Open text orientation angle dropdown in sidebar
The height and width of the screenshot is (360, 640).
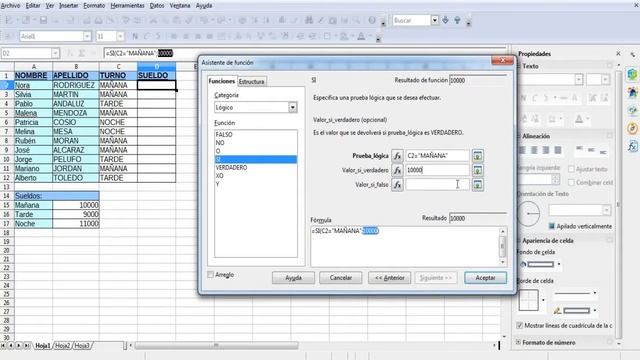coord(607,210)
